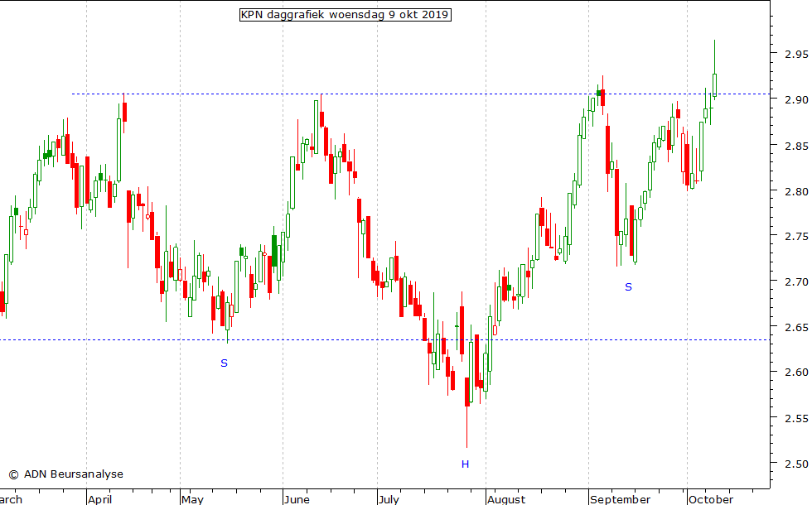Click the ADN Beursanalyse copyright text
The image size is (812, 505).
pyautogui.click(x=65, y=474)
